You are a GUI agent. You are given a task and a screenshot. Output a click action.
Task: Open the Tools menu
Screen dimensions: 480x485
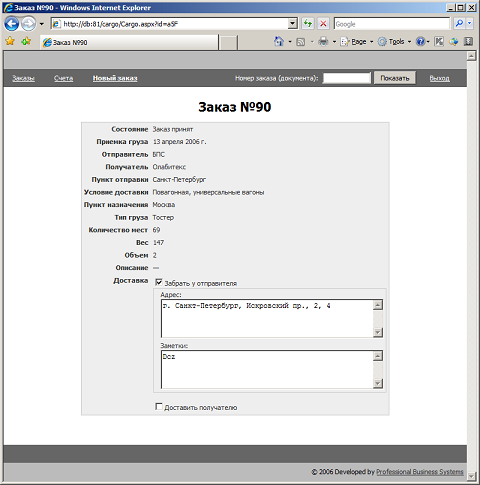click(x=394, y=42)
